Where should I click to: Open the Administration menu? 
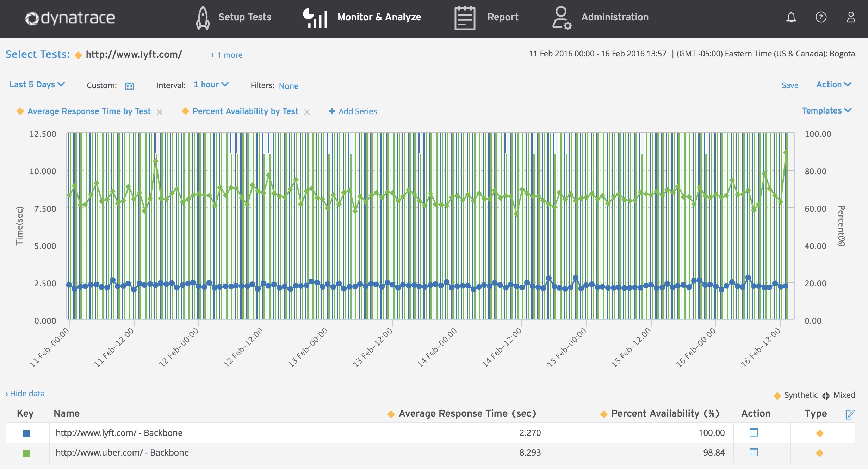pos(615,17)
